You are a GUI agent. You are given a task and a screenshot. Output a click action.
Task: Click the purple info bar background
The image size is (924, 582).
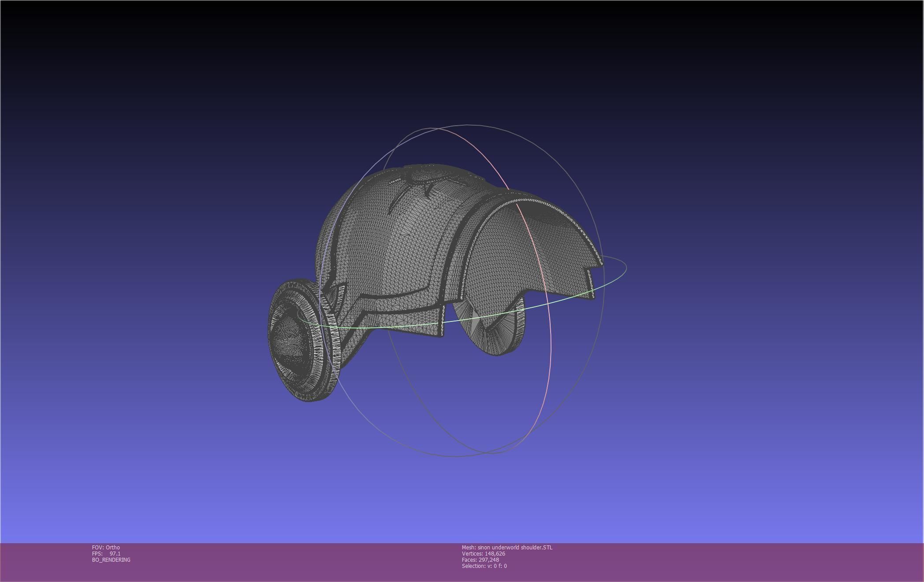click(705, 562)
